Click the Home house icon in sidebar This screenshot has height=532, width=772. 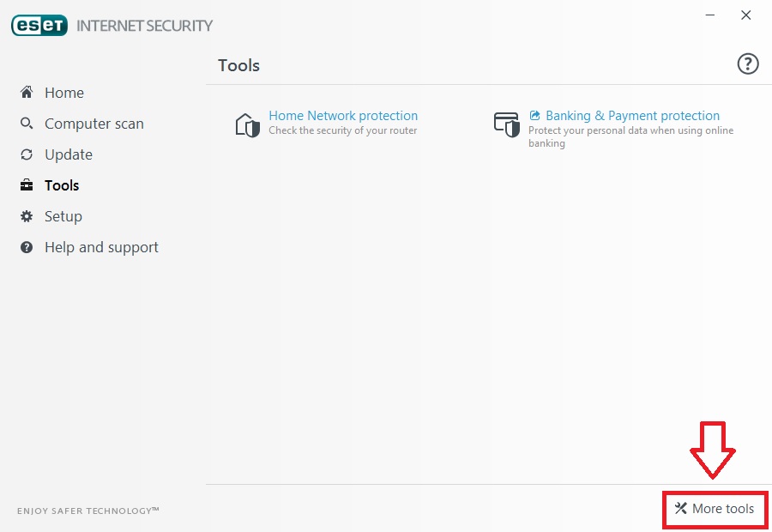click(x=27, y=93)
